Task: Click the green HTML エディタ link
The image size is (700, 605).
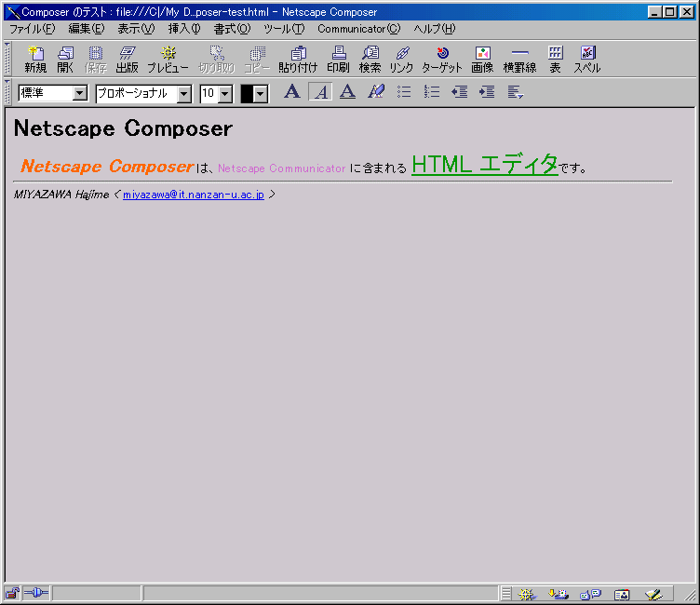Action: [x=485, y=165]
